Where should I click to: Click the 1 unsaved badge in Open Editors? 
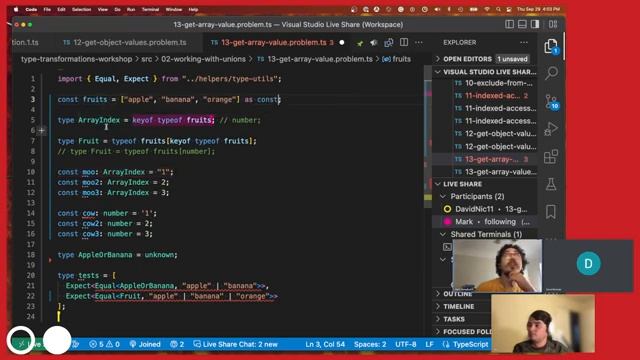[x=512, y=59]
